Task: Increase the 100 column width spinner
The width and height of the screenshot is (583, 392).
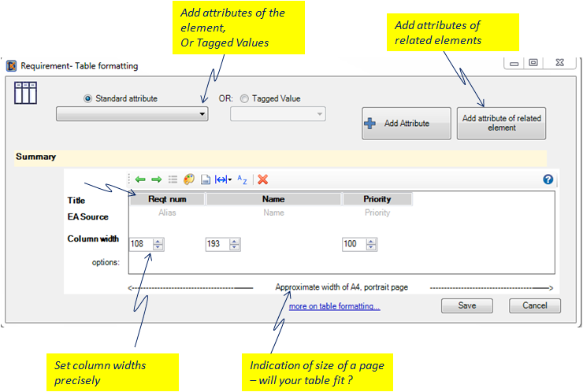Action: pyautogui.click(x=371, y=241)
